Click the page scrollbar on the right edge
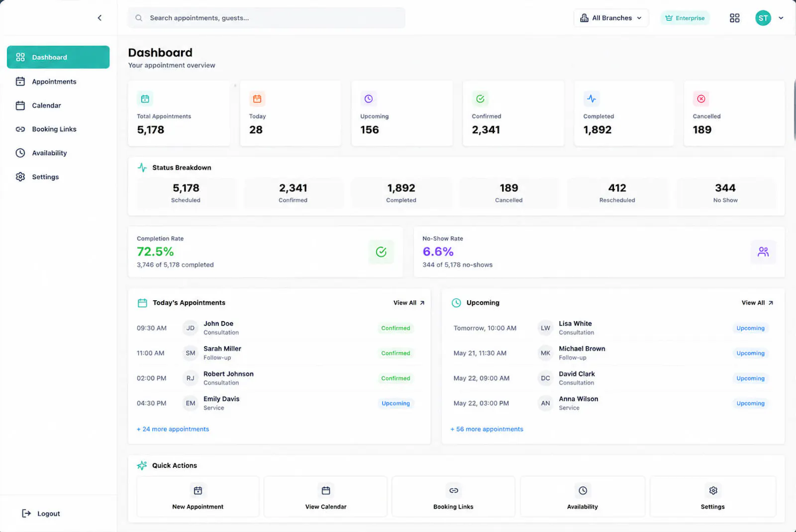The width and height of the screenshot is (796, 532). (794, 109)
